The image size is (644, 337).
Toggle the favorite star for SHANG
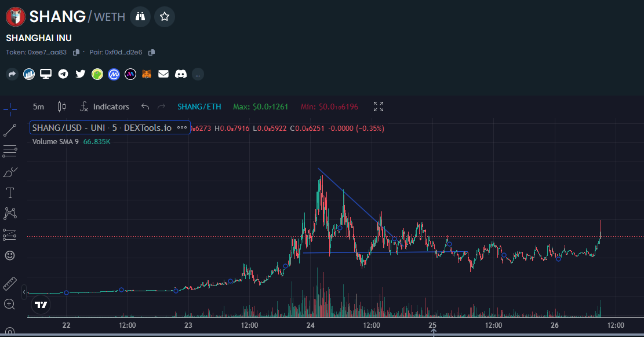164,16
